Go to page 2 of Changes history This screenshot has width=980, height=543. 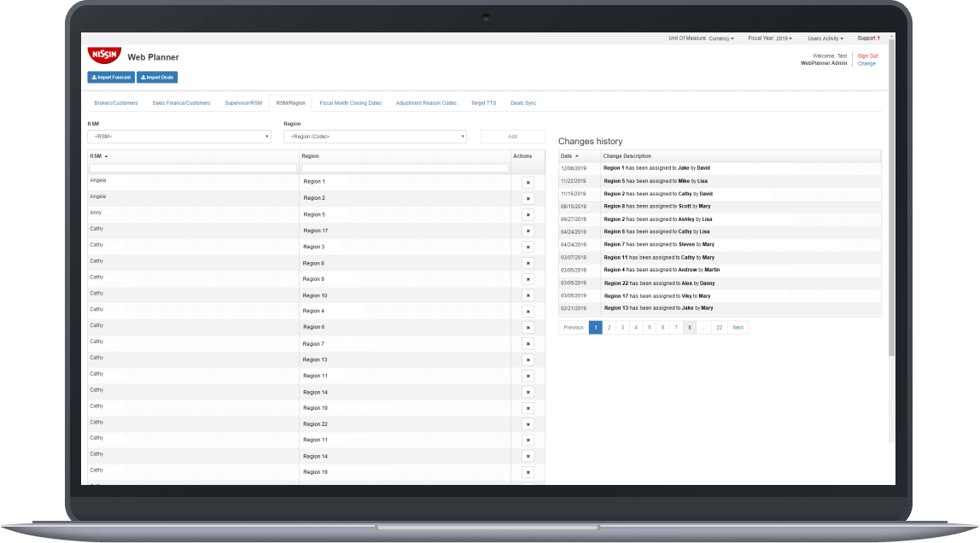tap(609, 327)
